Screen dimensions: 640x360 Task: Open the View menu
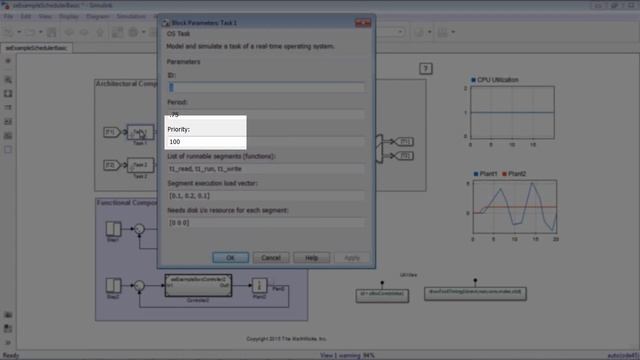click(x=45, y=16)
